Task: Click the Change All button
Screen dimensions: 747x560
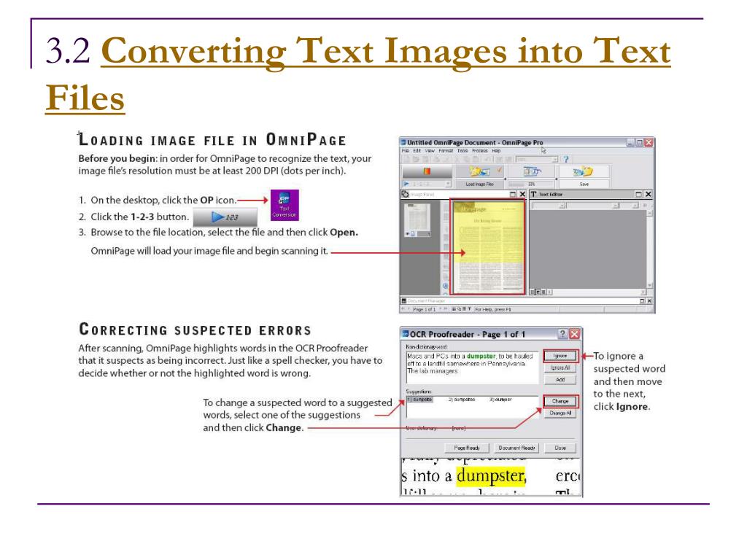Action: point(560,413)
